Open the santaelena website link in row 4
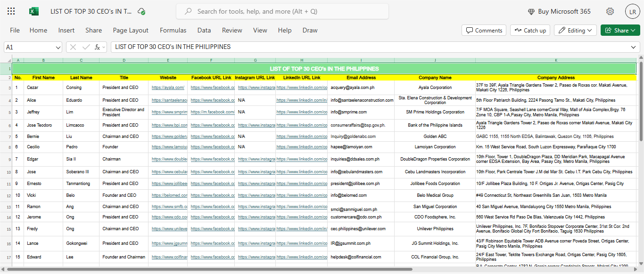The image size is (644, 274). pos(169,100)
